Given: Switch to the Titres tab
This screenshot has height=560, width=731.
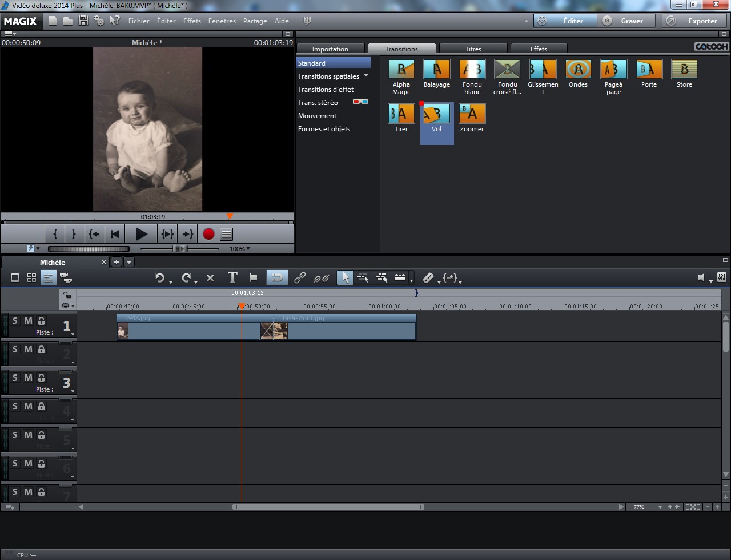Looking at the screenshot, I should [473, 49].
